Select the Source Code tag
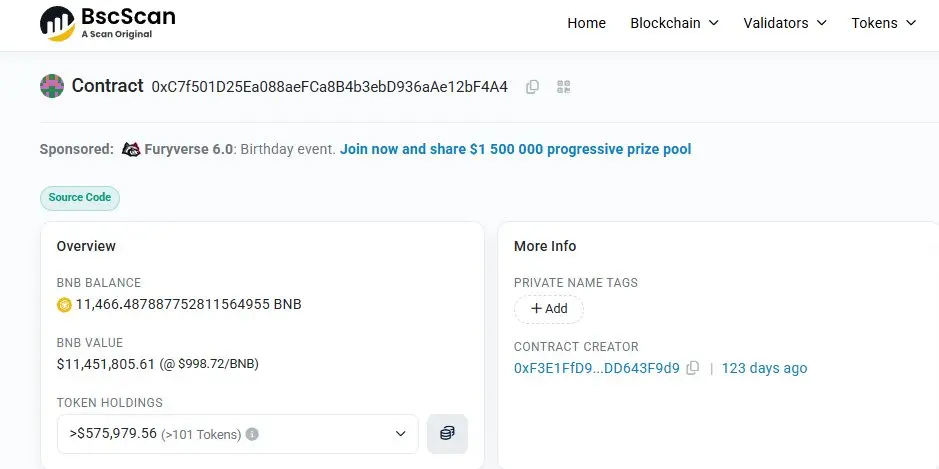939x469 pixels. point(80,198)
